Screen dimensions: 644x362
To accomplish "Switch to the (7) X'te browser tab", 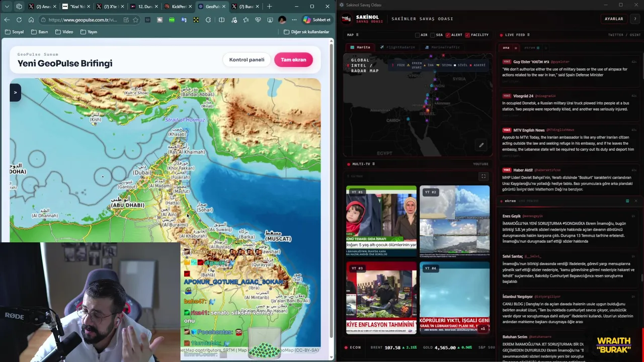I will pos(110,7).
